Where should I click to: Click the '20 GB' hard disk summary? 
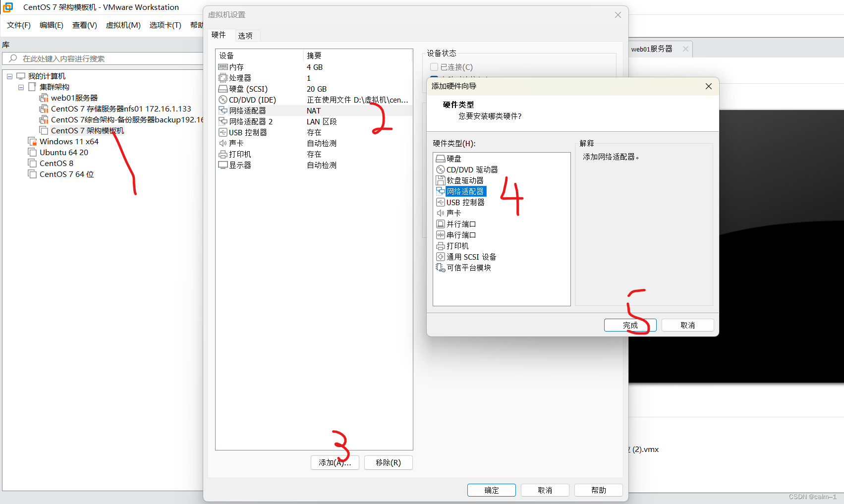(x=317, y=89)
